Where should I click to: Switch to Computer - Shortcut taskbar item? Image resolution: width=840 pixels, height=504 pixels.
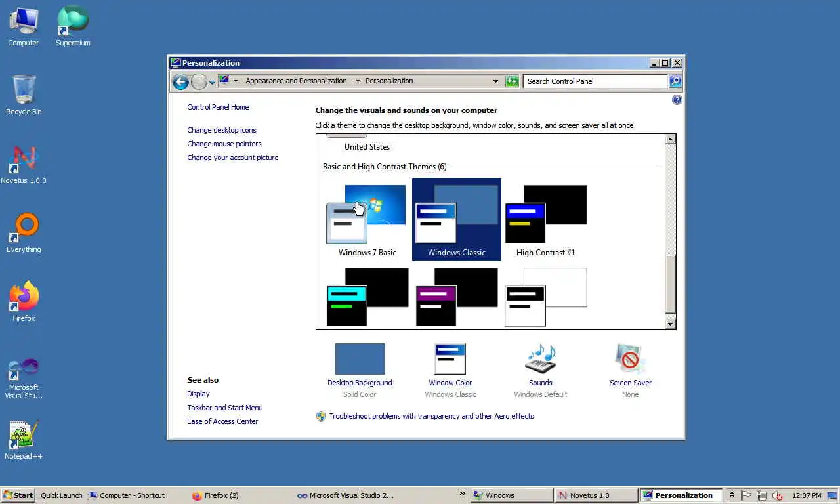126,495
